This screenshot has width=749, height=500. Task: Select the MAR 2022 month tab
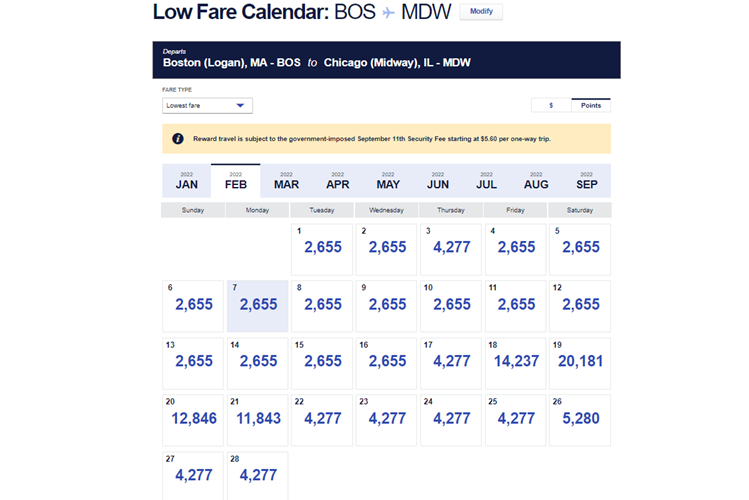coord(286,181)
